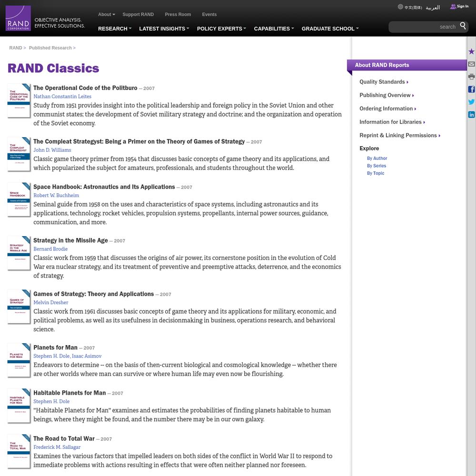Open The Compleat Strategyst title link
The height and width of the screenshot is (476, 476).
pos(139,141)
